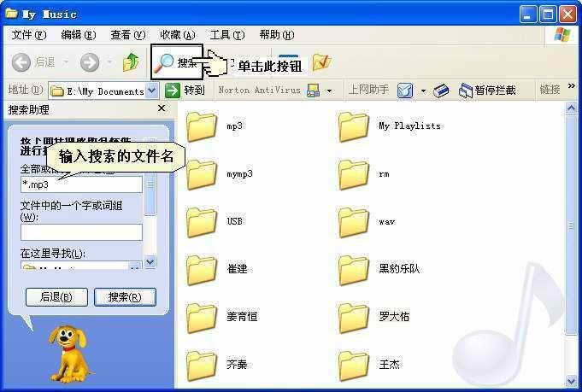Expand the 在这里寻找 location dropdown
Image resolution: width=582 pixels, height=392 pixels.
click(134, 267)
